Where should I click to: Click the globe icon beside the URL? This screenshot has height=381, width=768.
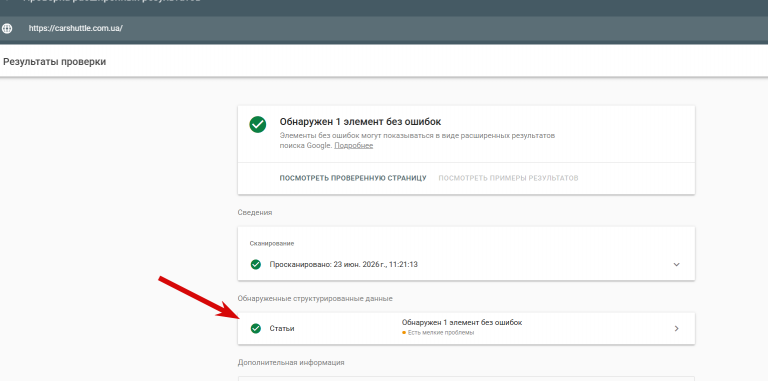click(x=7, y=28)
